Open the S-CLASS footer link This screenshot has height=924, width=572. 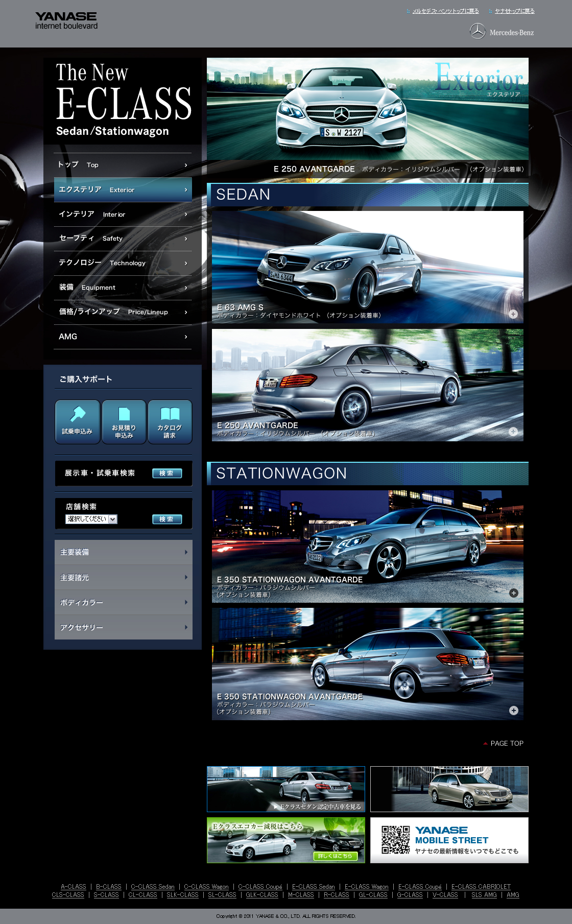pyautogui.click(x=106, y=895)
